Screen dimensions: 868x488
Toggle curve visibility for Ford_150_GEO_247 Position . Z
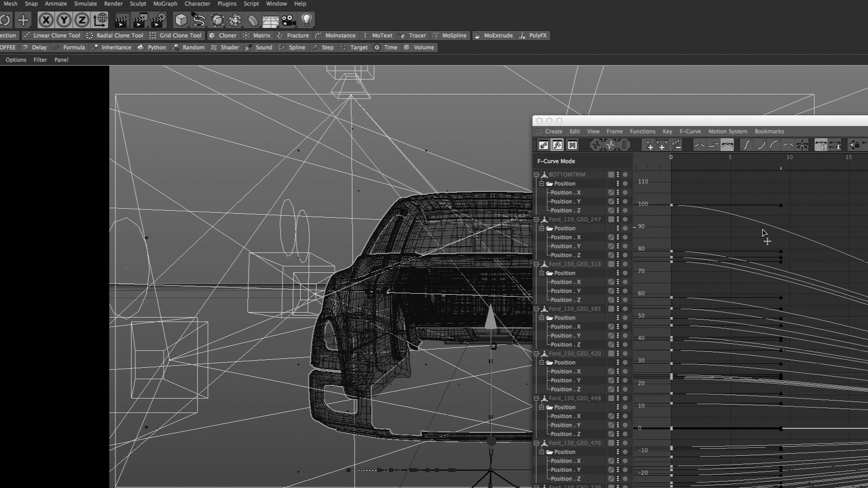click(x=611, y=255)
